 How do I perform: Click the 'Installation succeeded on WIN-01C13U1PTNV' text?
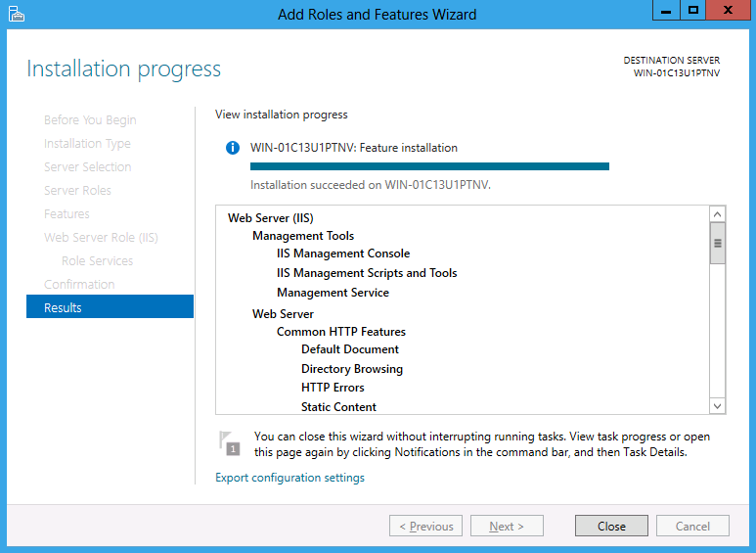[371, 185]
